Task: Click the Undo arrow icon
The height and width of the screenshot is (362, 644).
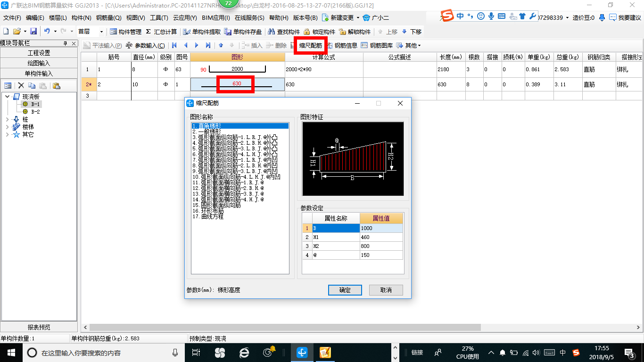Action: (47, 32)
